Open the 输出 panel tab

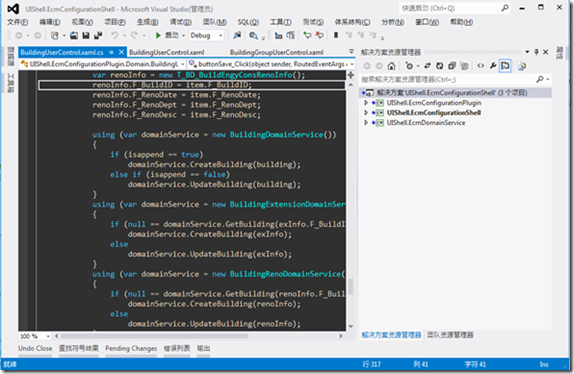click(x=204, y=348)
